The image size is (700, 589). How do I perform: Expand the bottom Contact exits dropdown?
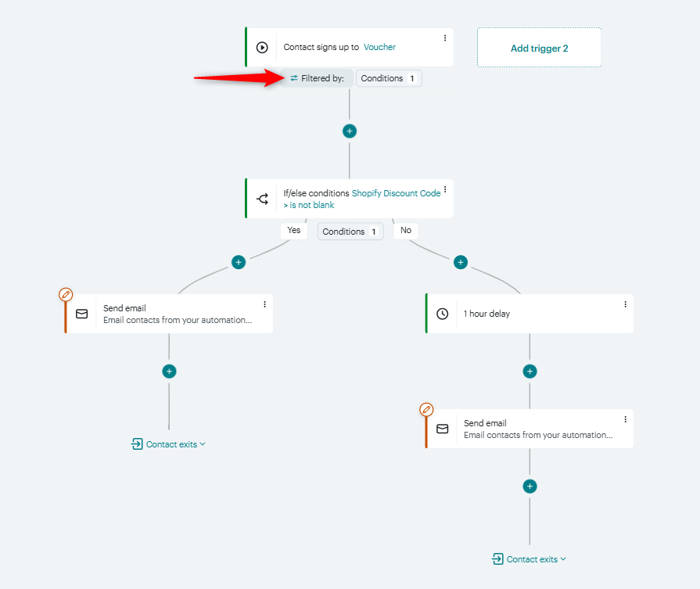pyautogui.click(x=562, y=558)
